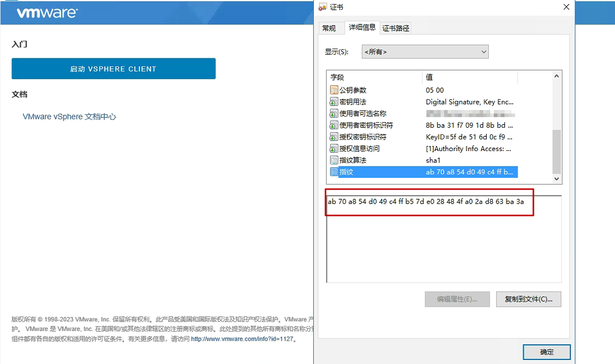The height and width of the screenshot is (364, 615).
Task: Select the 详细信息 tab
Action: tap(362, 27)
